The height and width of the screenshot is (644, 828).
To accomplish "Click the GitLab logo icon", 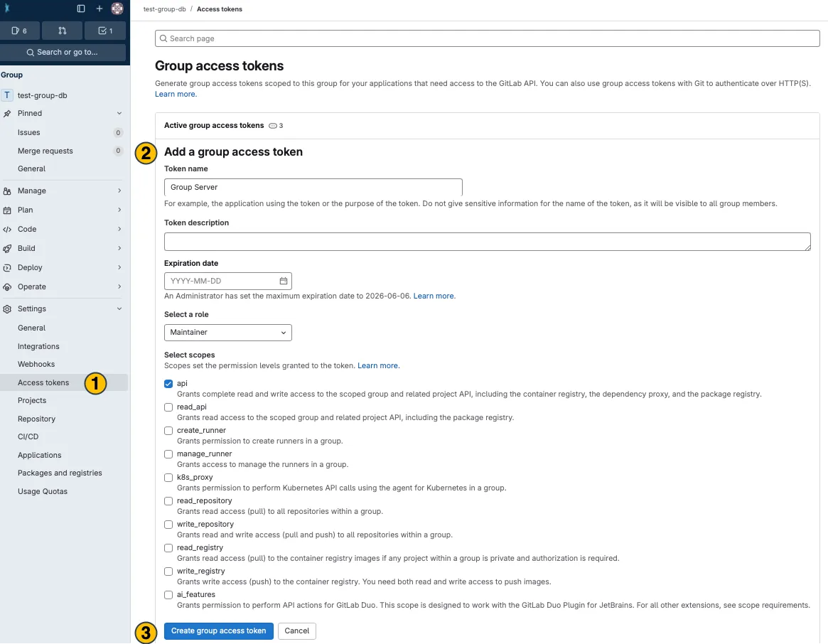I will pyautogui.click(x=8, y=9).
